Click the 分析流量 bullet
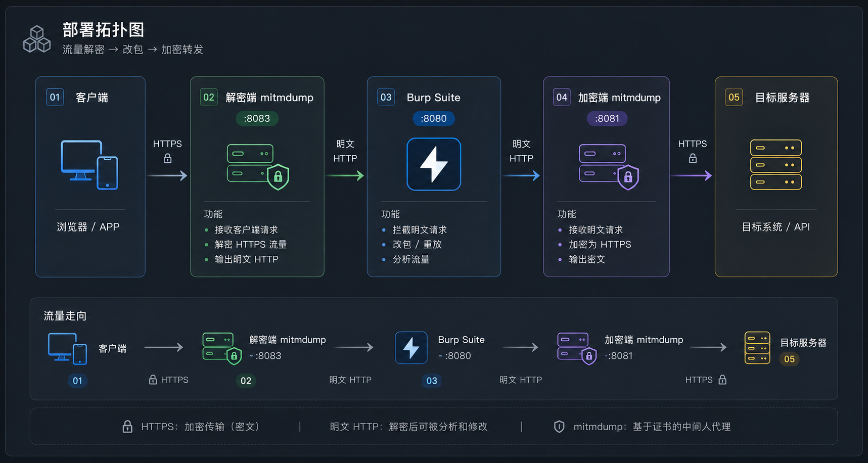Image resolution: width=868 pixels, height=463 pixels. pos(411,259)
